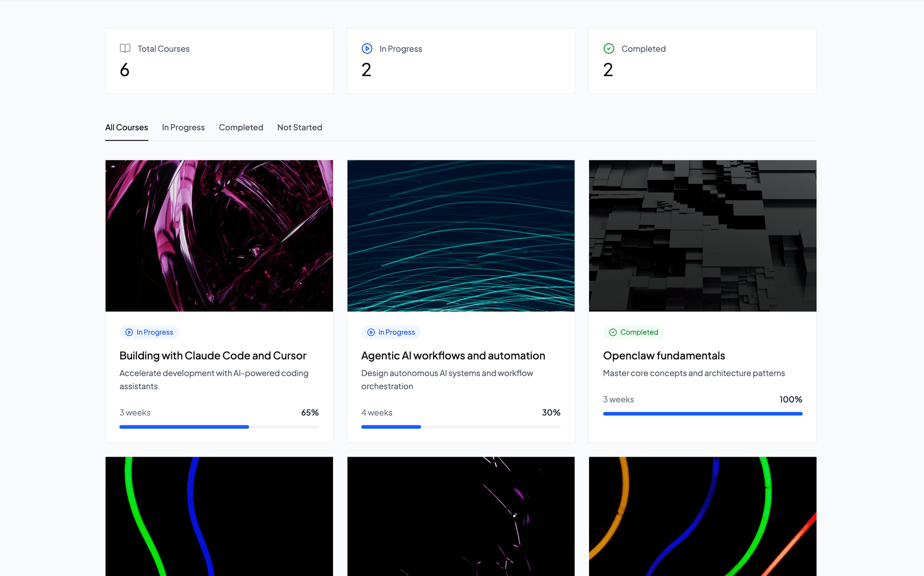Screen dimensions: 924x576
Task: Select the Completed tab
Action: (x=241, y=128)
